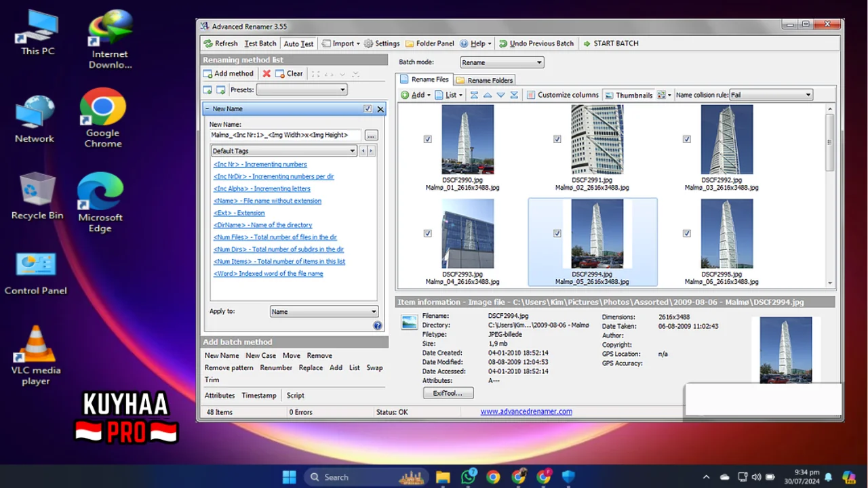Viewport: 868px width, 488px height.
Task: Move selected file to bottom of list
Action: point(514,95)
